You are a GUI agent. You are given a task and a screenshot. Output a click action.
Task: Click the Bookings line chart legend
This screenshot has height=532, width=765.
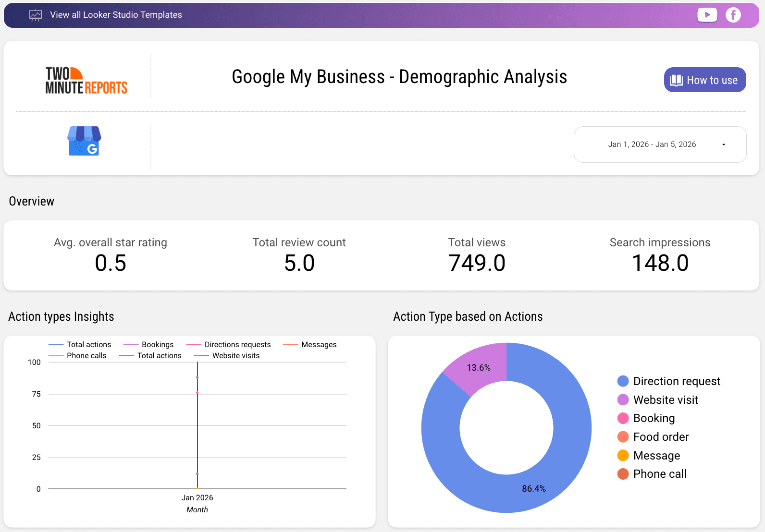(x=157, y=345)
